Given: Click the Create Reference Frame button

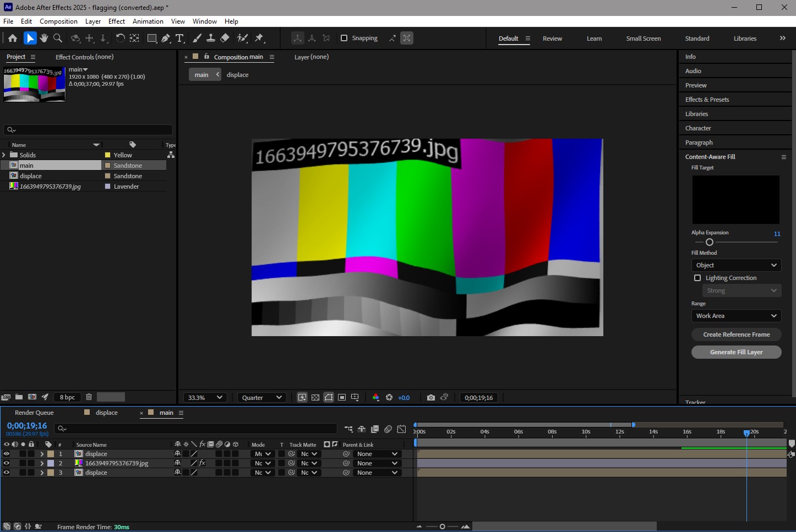Looking at the screenshot, I should (736, 334).
